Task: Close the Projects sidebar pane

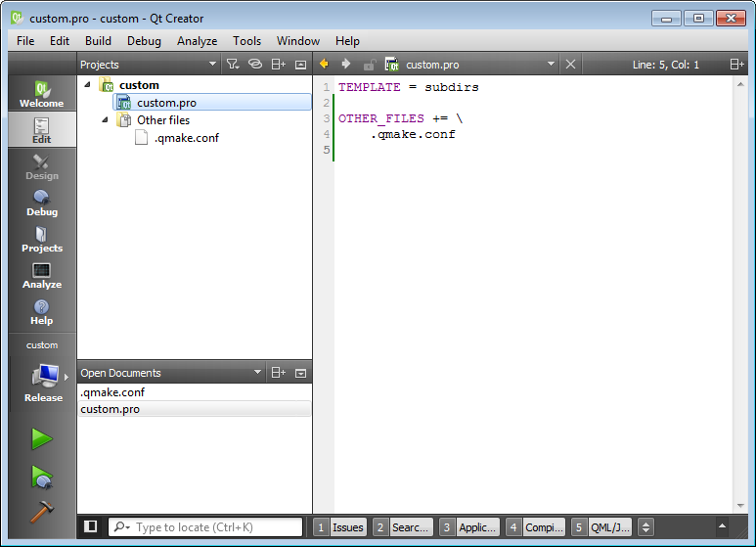Action: coord(300,65)
